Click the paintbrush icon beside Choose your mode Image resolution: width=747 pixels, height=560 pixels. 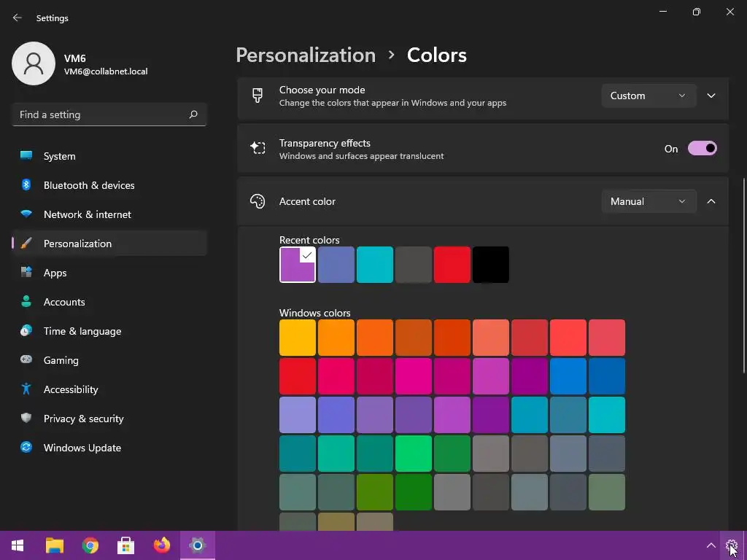pyautogui.click(x=258, y=96)
